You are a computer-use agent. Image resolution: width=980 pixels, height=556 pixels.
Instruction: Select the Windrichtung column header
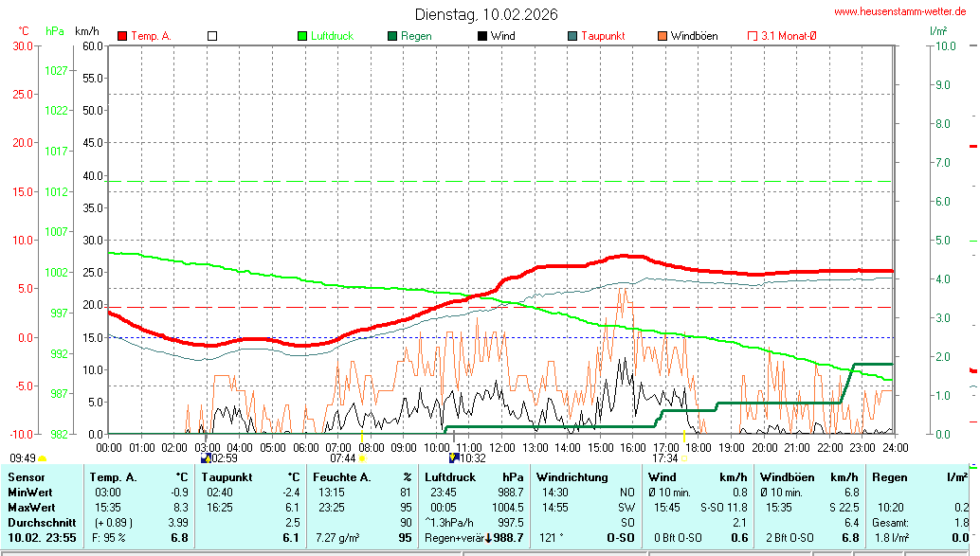[x=572, y=476]
